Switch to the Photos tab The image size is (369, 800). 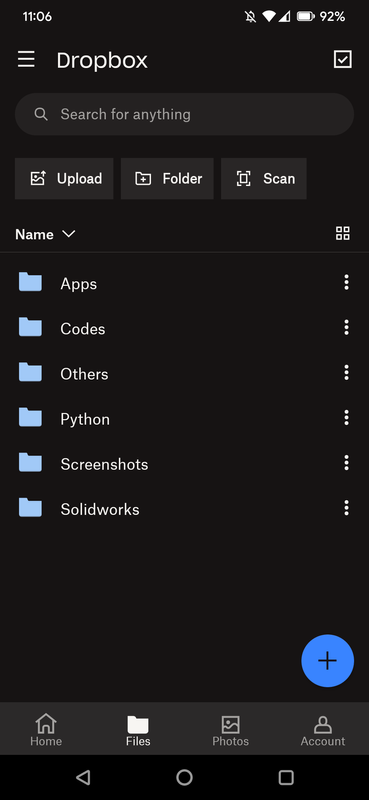(x=231, y=730)
